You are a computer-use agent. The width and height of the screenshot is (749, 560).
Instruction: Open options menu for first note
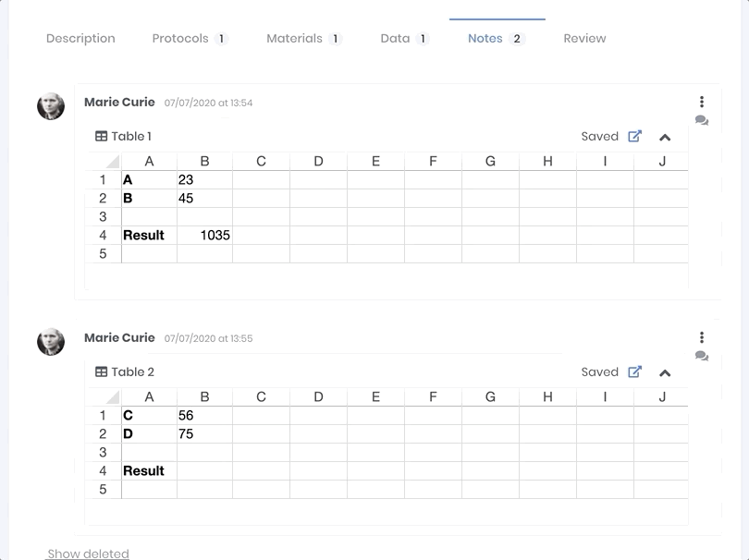coord(702,102)
